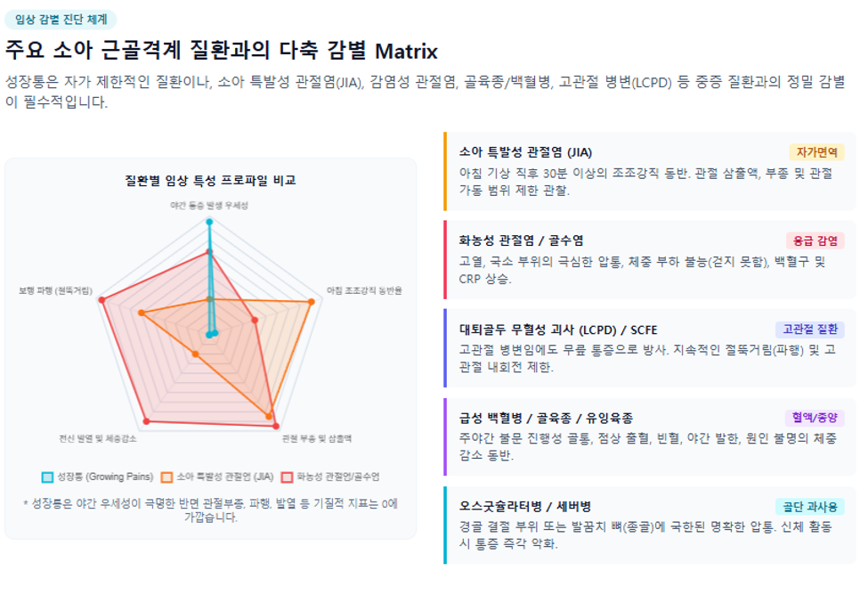The height and width of the screenshot is (595, 868).
Task: Click the cyan 성장통 legend color box
Action: point(47,477)
